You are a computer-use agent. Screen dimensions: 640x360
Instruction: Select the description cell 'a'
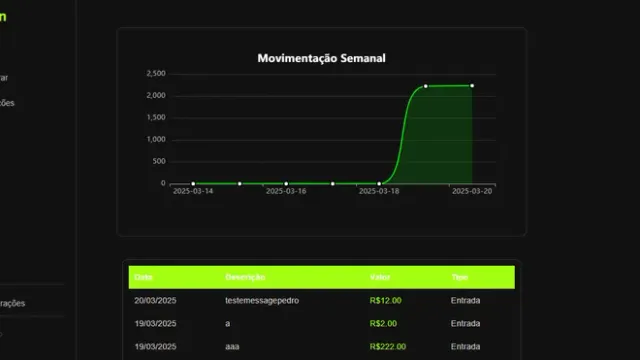[x=228, y=324]
